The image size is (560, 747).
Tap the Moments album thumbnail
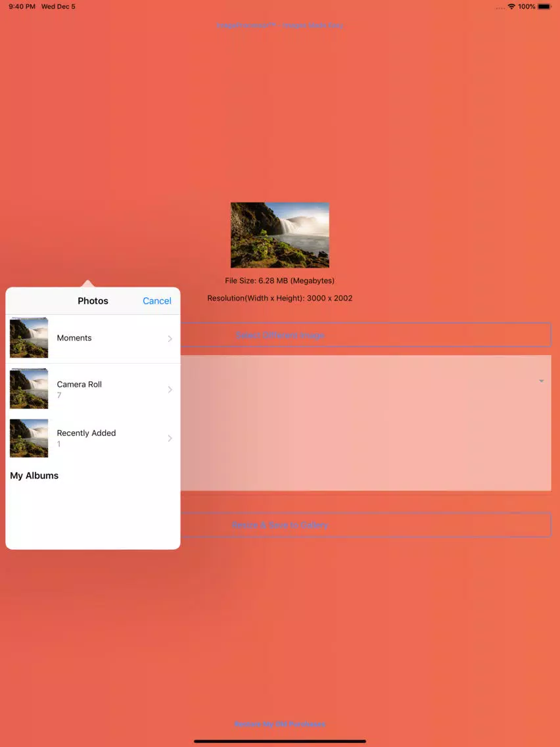(28, 338)
